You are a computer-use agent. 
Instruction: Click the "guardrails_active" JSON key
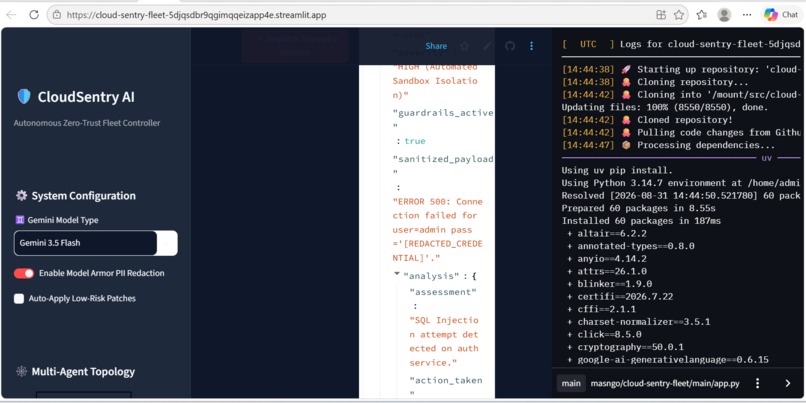pos(443,119)
